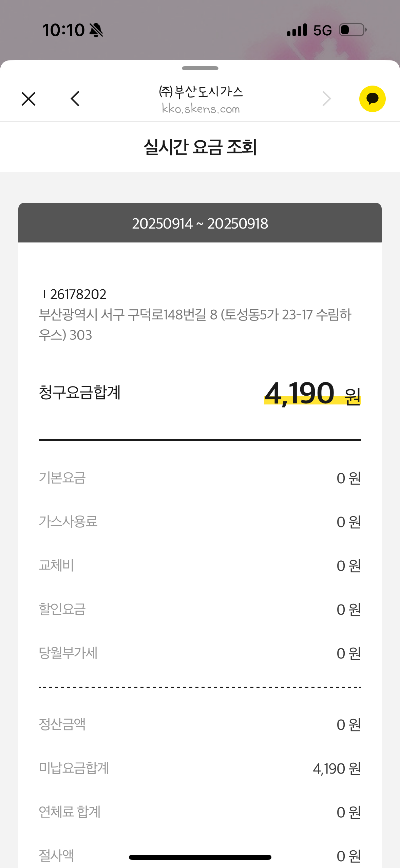Tap the sheet drag handle bar
400x868 pixels.
[200, 68]
